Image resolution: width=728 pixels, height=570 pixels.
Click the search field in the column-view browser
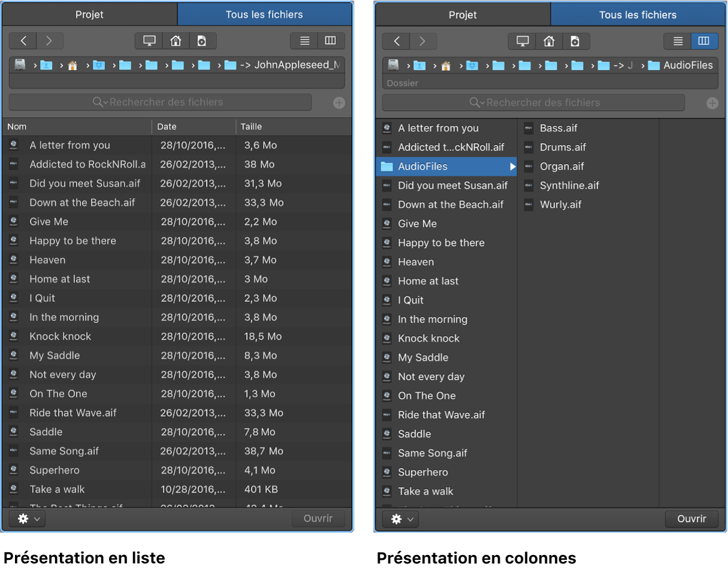[533, 103]
